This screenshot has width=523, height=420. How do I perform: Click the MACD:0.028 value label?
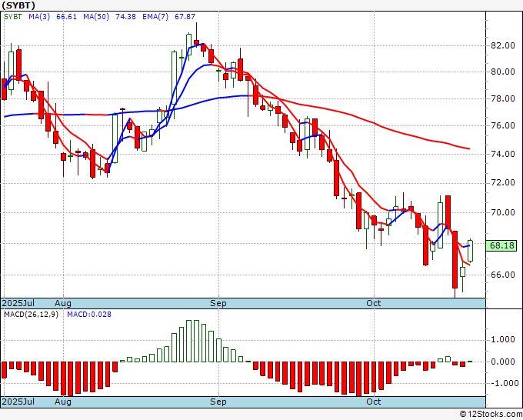(x=89, y=315)
